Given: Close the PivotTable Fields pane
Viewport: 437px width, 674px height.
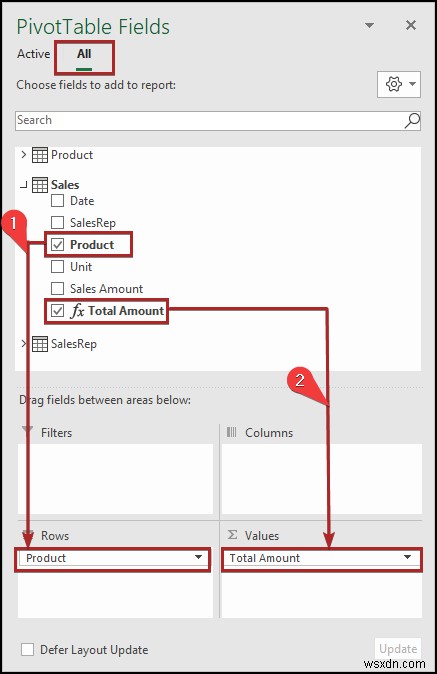Looking at the screenshot, I should click(x=411, y=25).
